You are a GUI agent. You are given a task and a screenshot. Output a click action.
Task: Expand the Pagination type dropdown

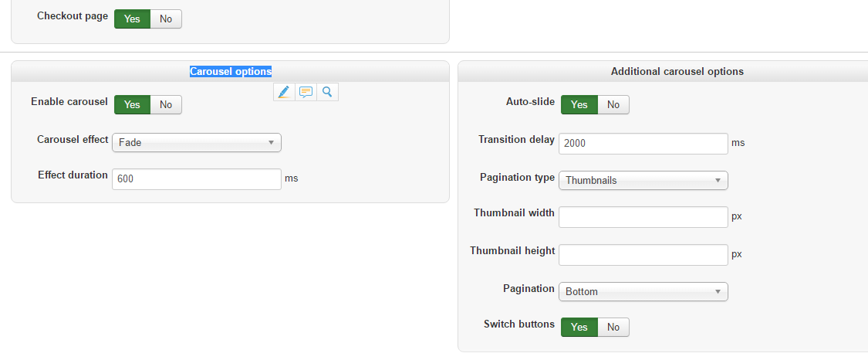(643, 180)
